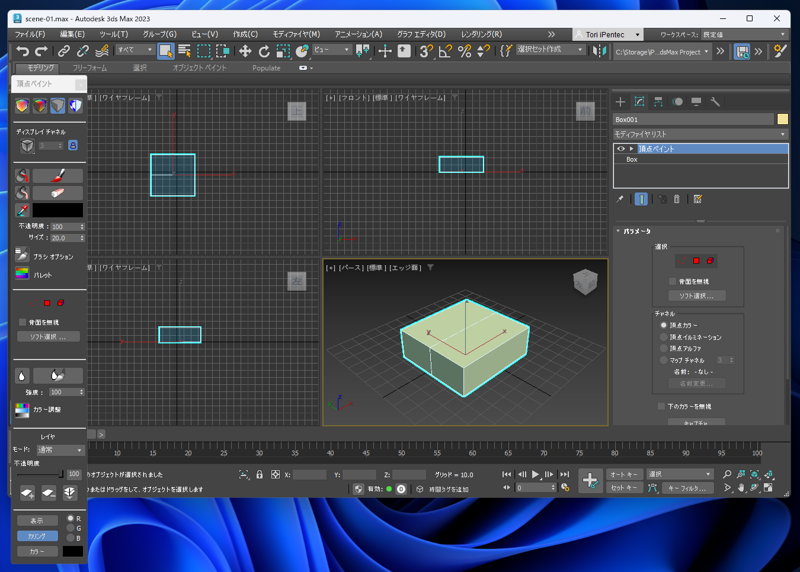
Task: Activate the Erase tool button
Action: [x=58, y=193]
